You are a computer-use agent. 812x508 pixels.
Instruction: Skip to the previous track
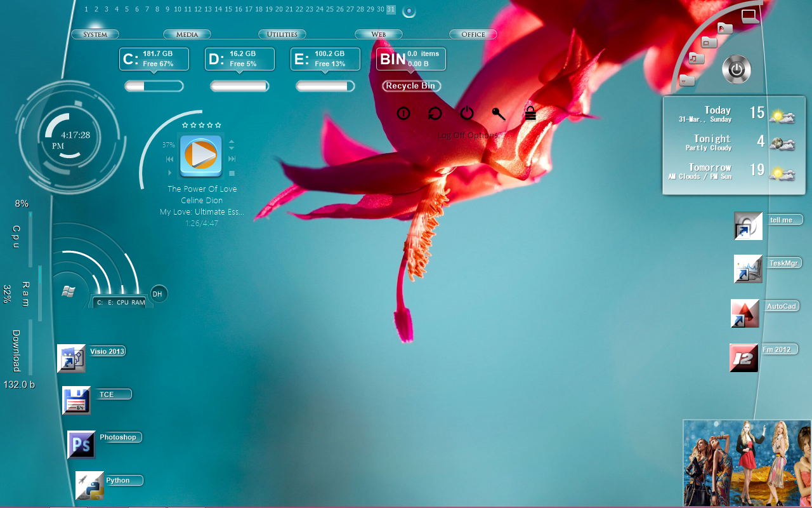[x=170, y=159]
